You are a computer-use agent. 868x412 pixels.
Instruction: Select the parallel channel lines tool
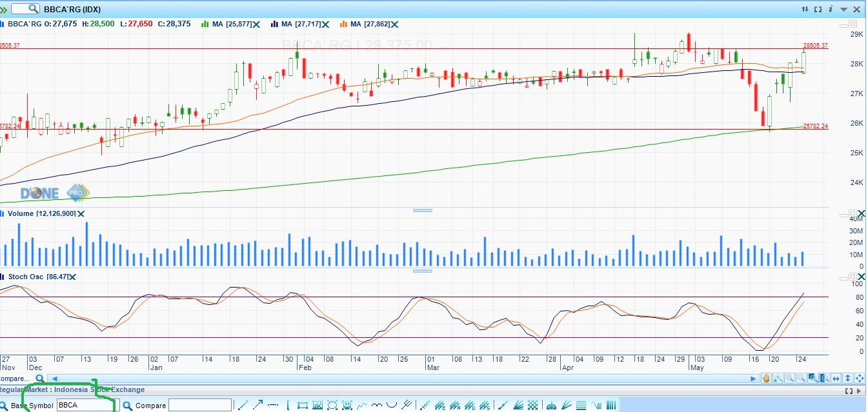point(407,405)
